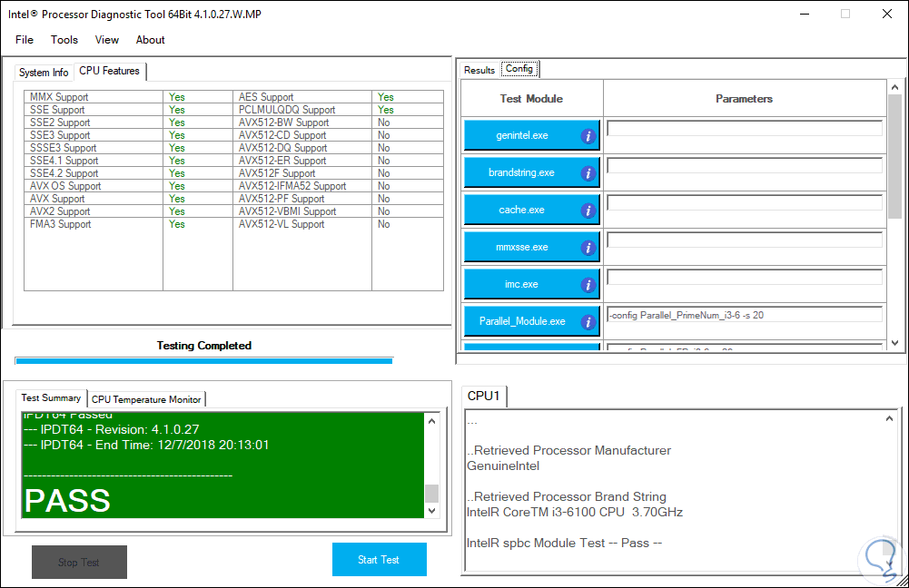The width and height of the screenshot is (909, 588).
Task: Open the CPU Temperature Monitor tab
Action: (146, 399)
